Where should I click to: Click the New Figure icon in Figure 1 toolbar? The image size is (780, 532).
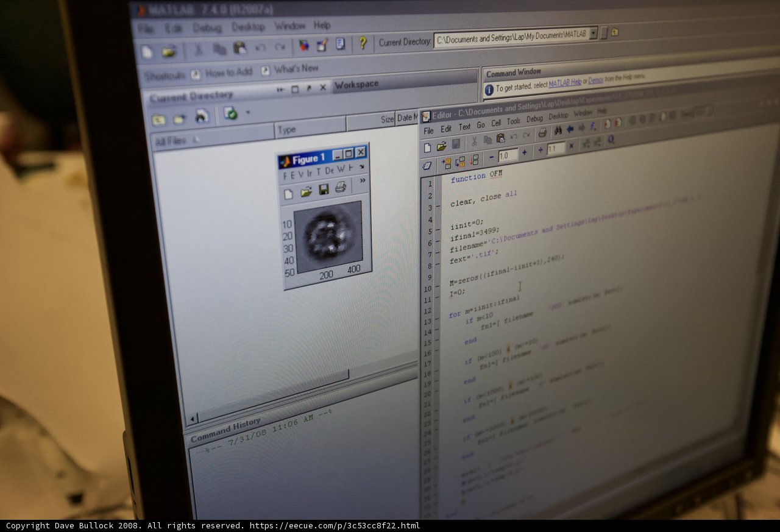(289, 194)
